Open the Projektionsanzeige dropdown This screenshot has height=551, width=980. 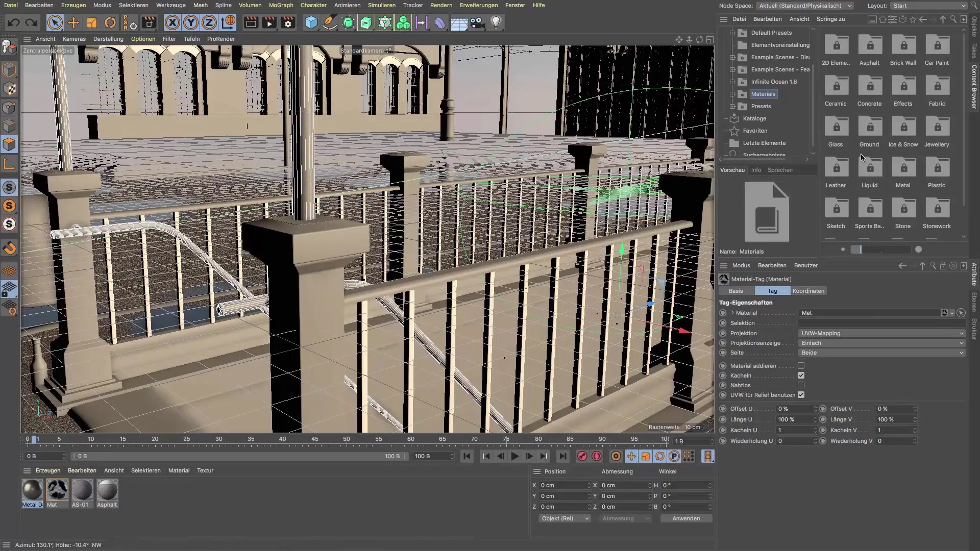881,343
